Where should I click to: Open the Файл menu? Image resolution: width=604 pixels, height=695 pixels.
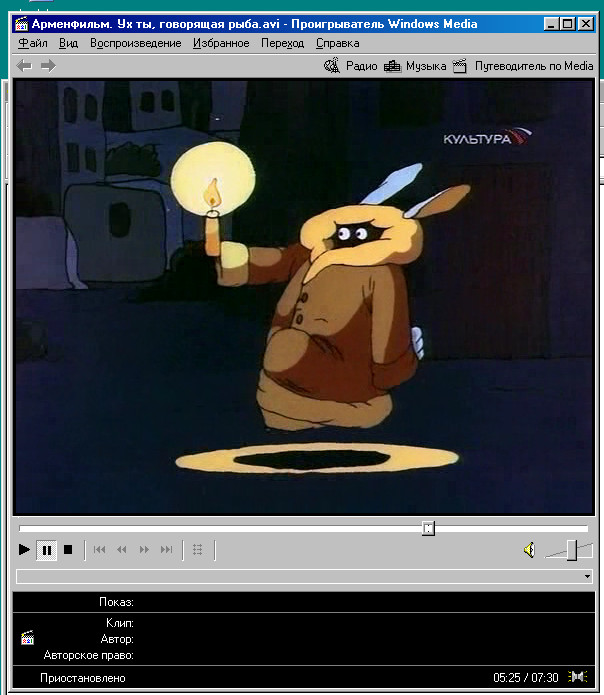pyautogui.click(x=33, y=43)
